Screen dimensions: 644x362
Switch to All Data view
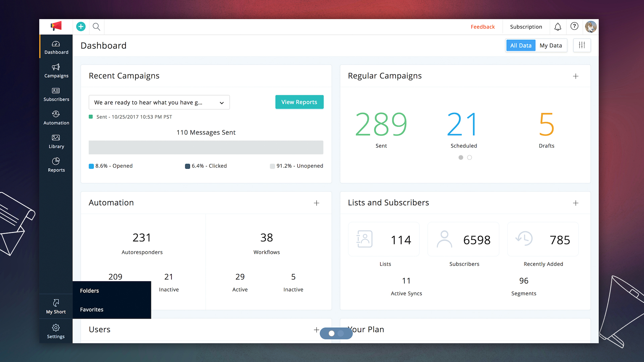[521, 45]
